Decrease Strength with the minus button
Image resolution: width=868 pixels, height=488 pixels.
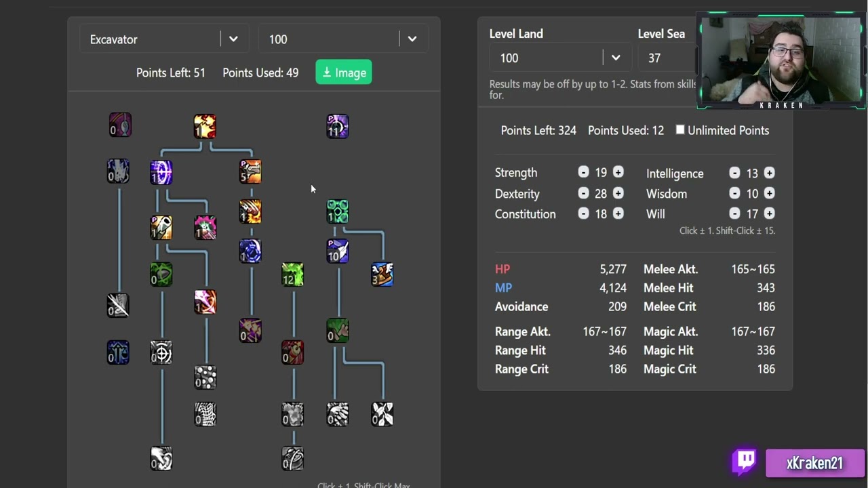583,172
